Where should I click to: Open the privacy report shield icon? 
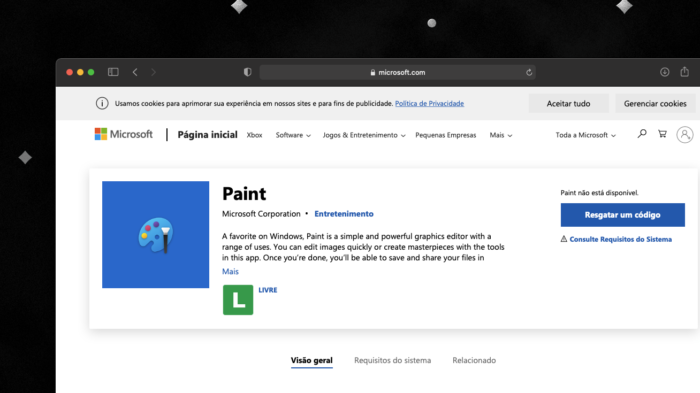(x=247, y=72)
